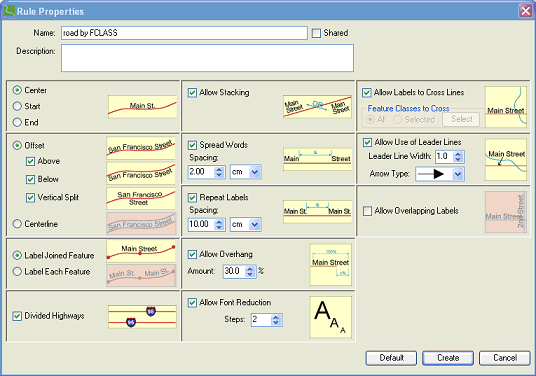Click the disabled Select feature classes button

coord(461,119)
